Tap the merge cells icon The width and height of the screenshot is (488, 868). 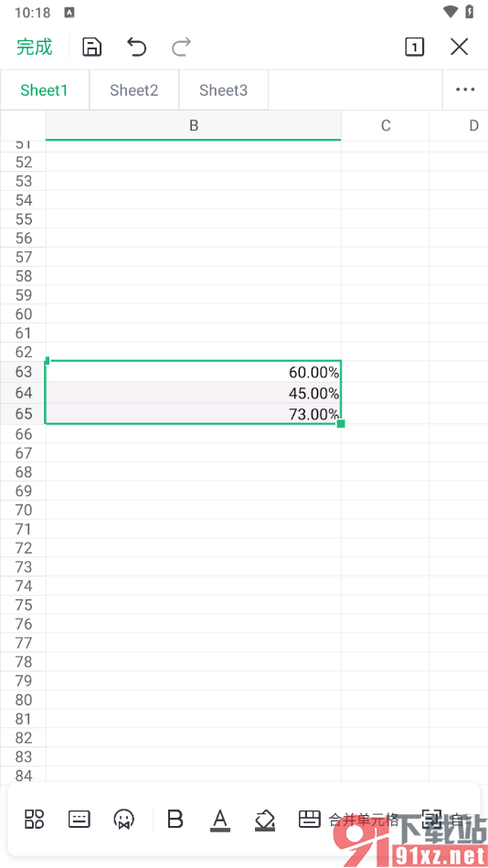pyautogui.click(x=310, y=819)
